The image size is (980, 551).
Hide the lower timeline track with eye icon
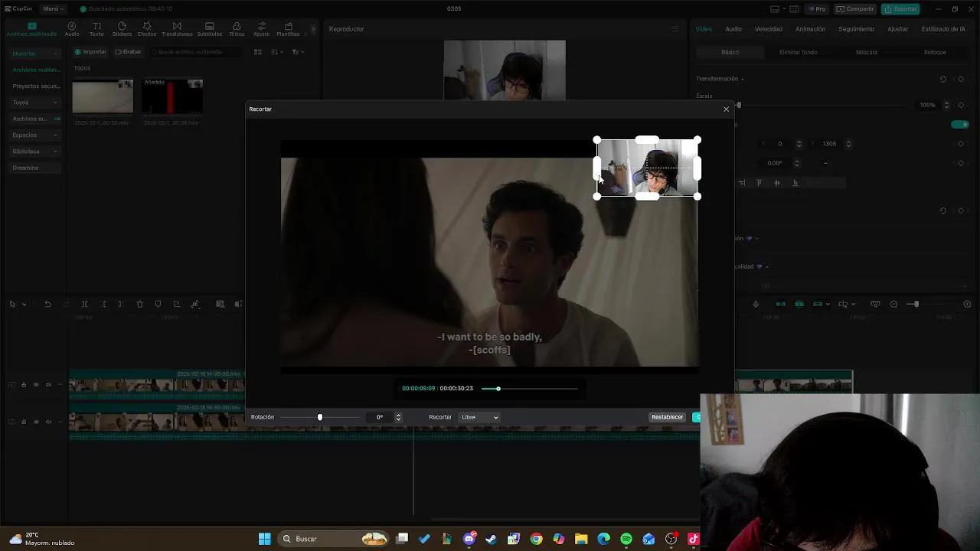point(36,422)
